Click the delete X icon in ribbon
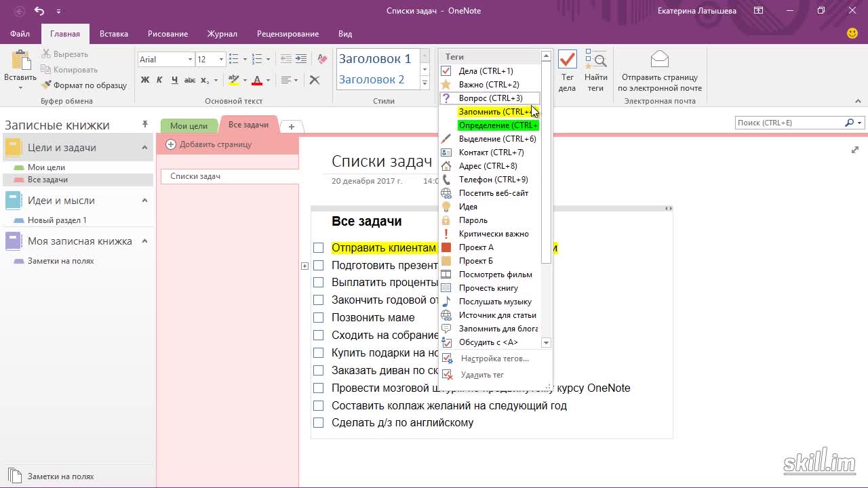 coord(315,80)
